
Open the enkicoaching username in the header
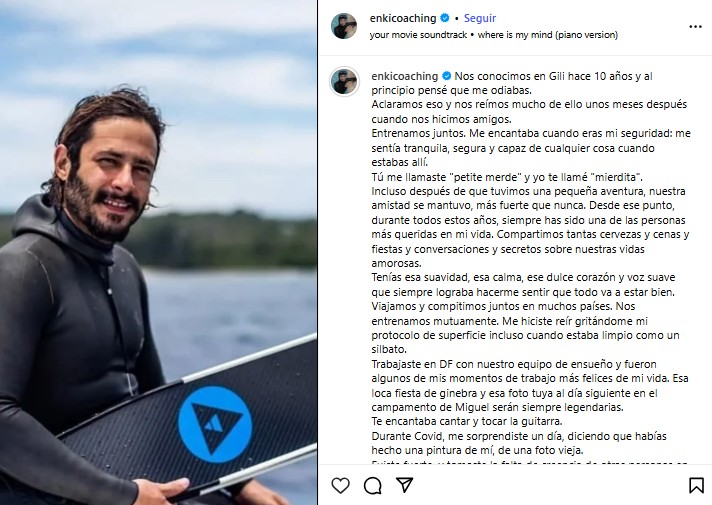pyautogui.click(x=403, y=18)
